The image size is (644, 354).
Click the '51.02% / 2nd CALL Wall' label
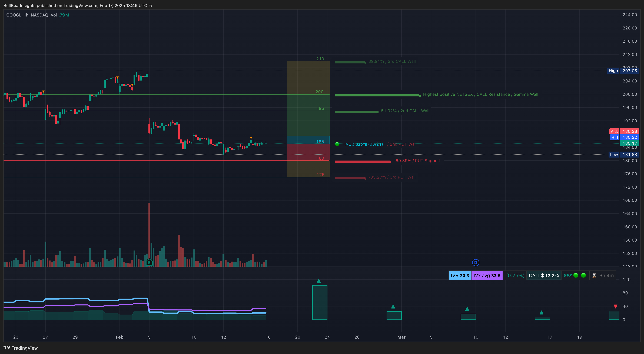pos(405,111)
